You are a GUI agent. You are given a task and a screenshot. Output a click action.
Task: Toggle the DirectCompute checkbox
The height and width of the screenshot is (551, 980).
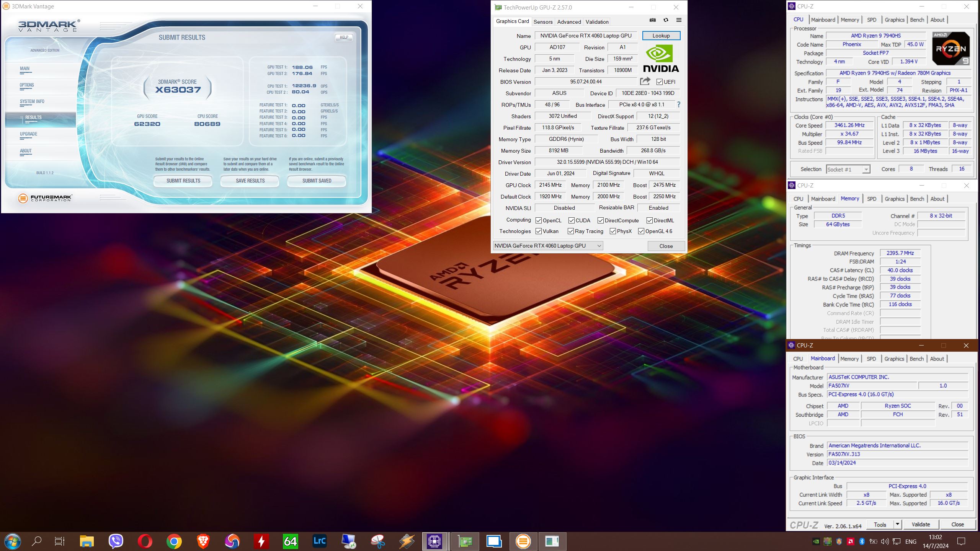601,220
